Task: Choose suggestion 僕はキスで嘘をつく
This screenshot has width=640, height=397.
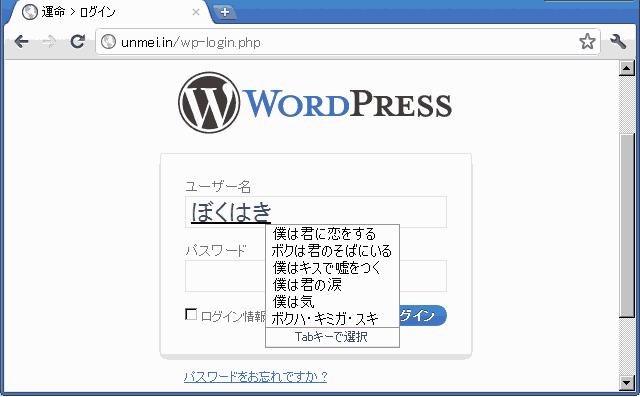Action: click(332, 268)
